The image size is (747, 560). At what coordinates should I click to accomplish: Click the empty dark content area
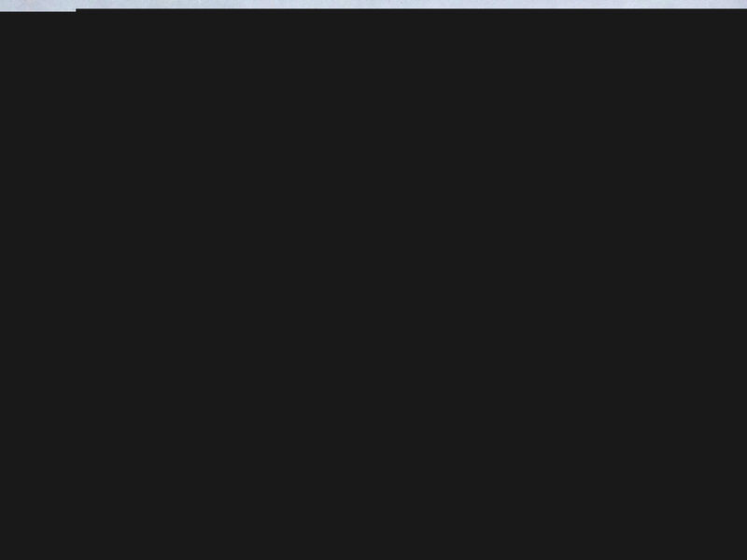coord(373,285)
